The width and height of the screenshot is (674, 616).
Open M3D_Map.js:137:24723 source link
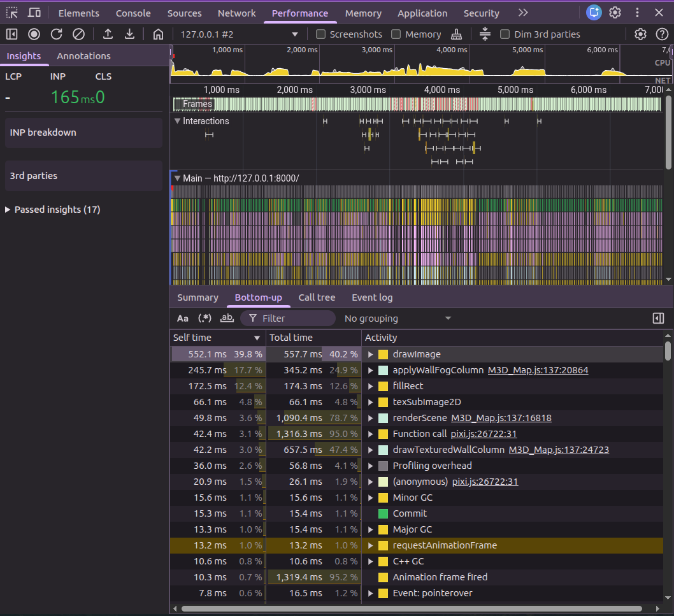coord(559,450)
